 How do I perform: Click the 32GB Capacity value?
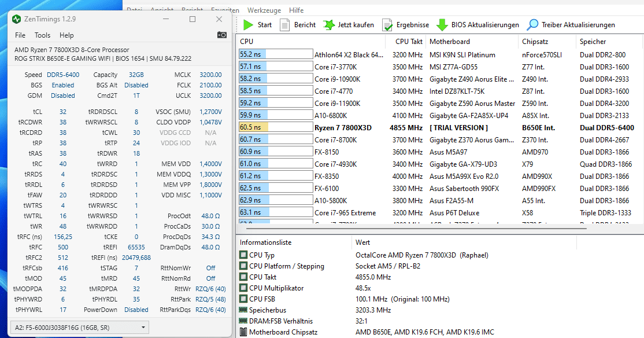click(x=136, y=75)
